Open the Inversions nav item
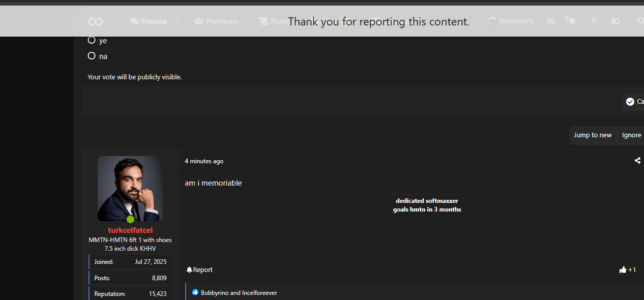This screenshot has width=644, height=300. click(x=511, y=21)
